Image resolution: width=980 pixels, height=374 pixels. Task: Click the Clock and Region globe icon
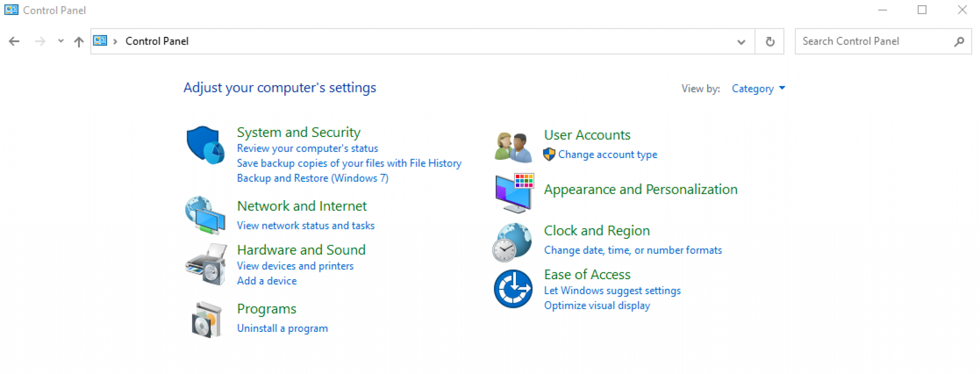pos(512,242)
